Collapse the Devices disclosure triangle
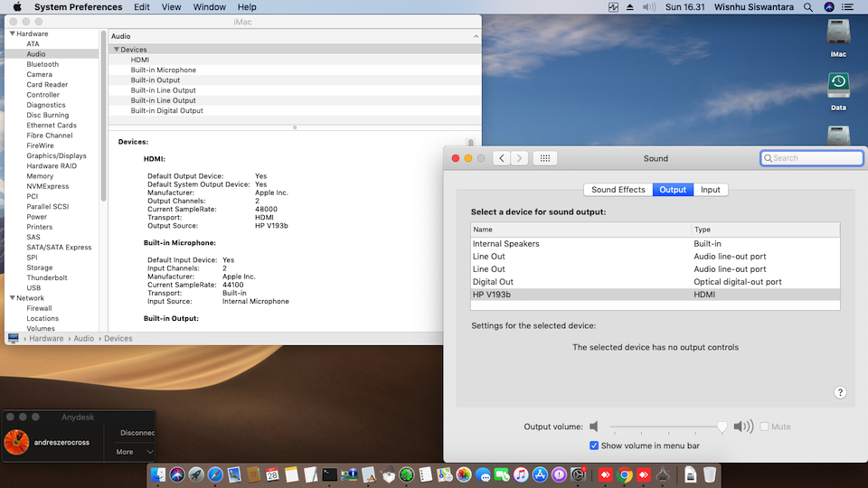This screenshot has height=488, width=868. [117, 50]
